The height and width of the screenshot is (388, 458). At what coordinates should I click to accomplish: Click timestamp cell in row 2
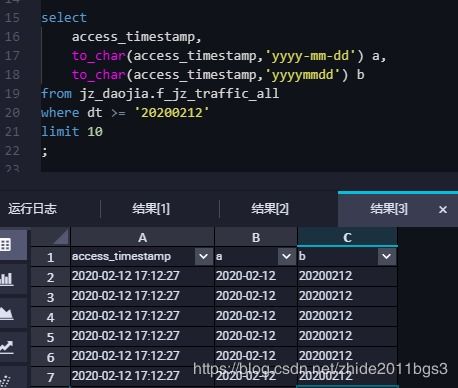pyautogui.click(x=142, y=276)
